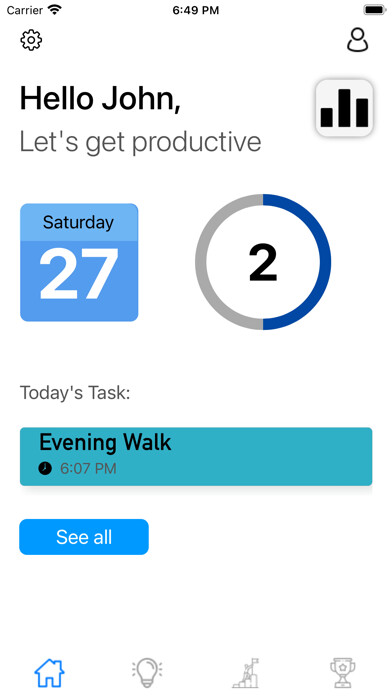Switch to the Home tab

tap(49, 673)
